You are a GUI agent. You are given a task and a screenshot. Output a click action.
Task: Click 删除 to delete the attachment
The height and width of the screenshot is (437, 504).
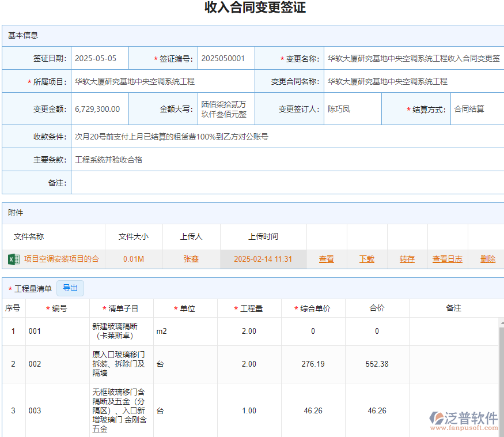pos(487,259)
